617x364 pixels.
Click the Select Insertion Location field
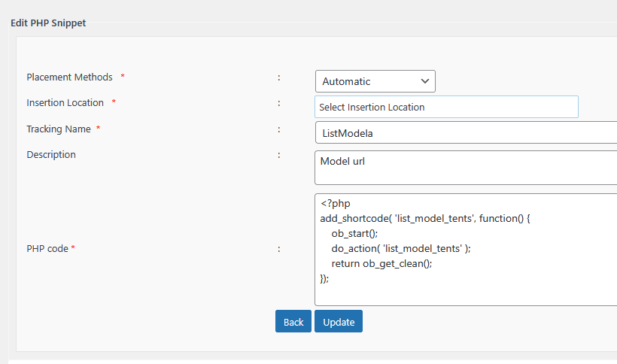tap(446, 107)
